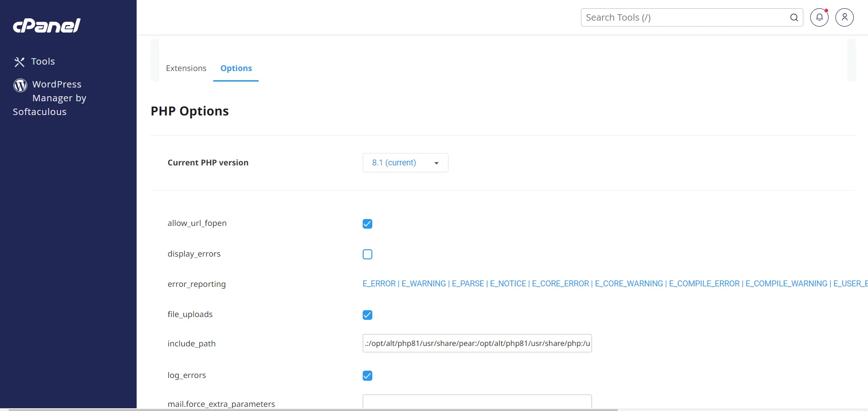Click the error_reporting label

point(197,284)
